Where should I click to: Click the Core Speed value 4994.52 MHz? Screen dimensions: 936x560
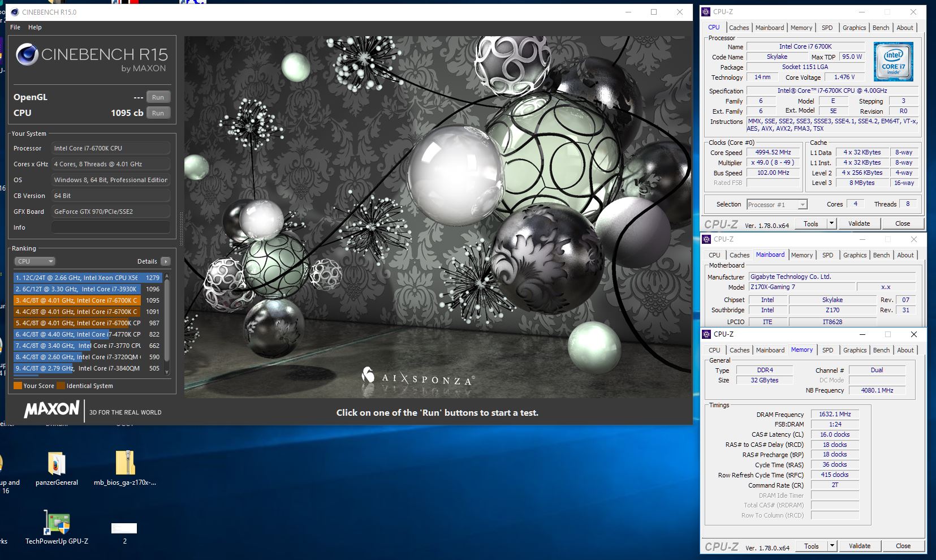(773, 152)
